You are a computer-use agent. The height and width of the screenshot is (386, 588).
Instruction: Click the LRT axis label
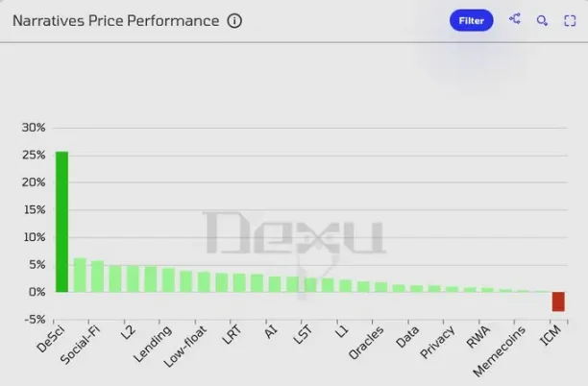pos(232,336)
